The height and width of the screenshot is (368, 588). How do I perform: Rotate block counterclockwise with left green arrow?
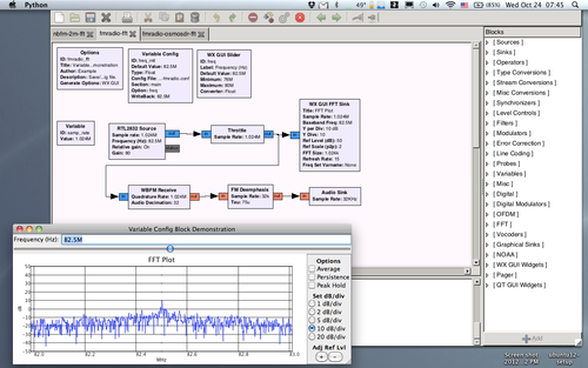[x=321, y=18]
